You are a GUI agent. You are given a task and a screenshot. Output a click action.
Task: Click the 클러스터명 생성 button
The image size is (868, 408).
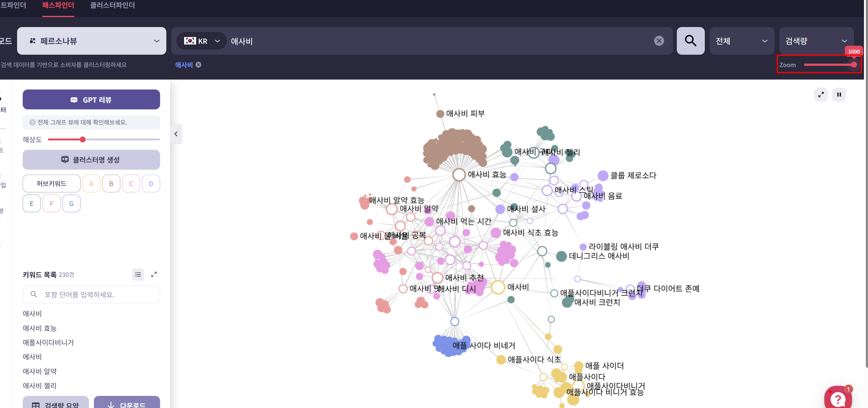point(91,160)
